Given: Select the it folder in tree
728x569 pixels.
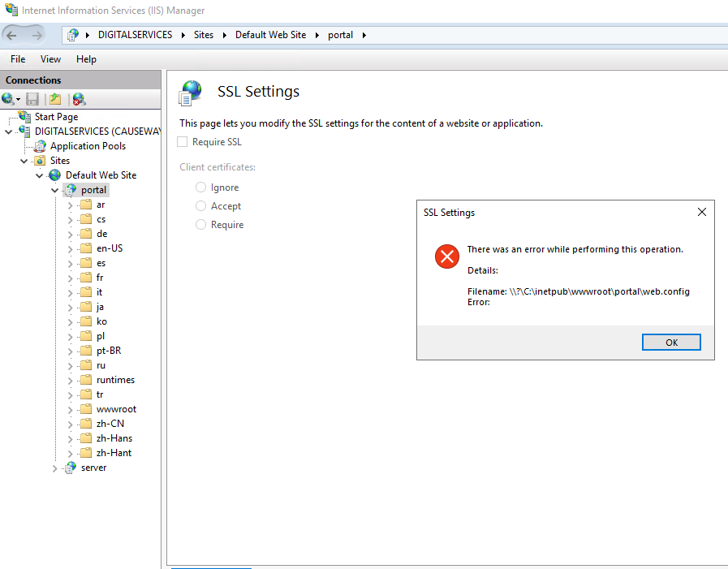Looking at the screenshot, I should point(99,292).
